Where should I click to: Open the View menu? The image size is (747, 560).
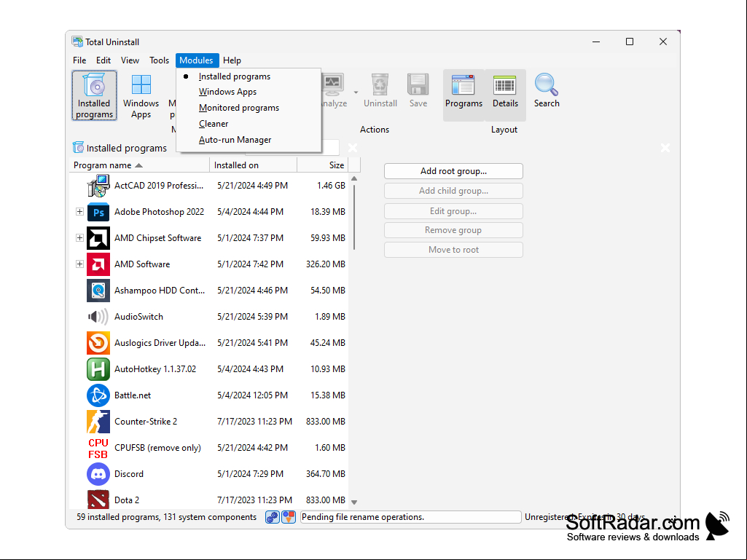pos(130,60)
